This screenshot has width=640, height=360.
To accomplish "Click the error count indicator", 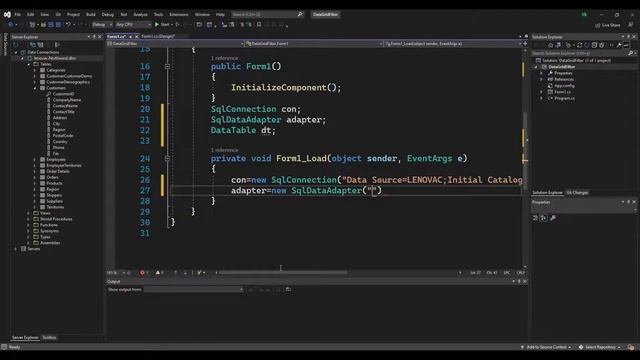I will click(x=144, y=272).
